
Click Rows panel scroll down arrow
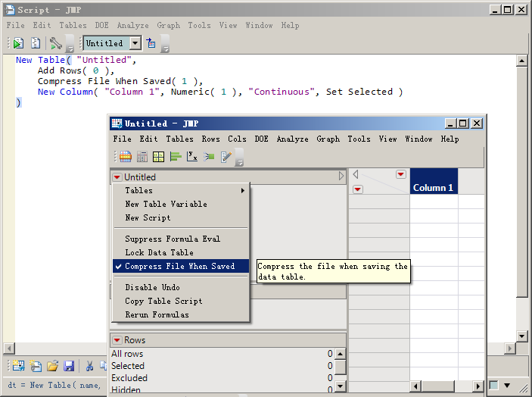click(341, 386)
